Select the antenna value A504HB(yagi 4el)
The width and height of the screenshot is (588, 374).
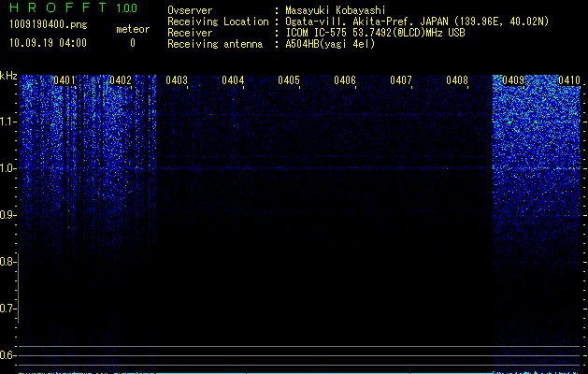coord(330,44)
